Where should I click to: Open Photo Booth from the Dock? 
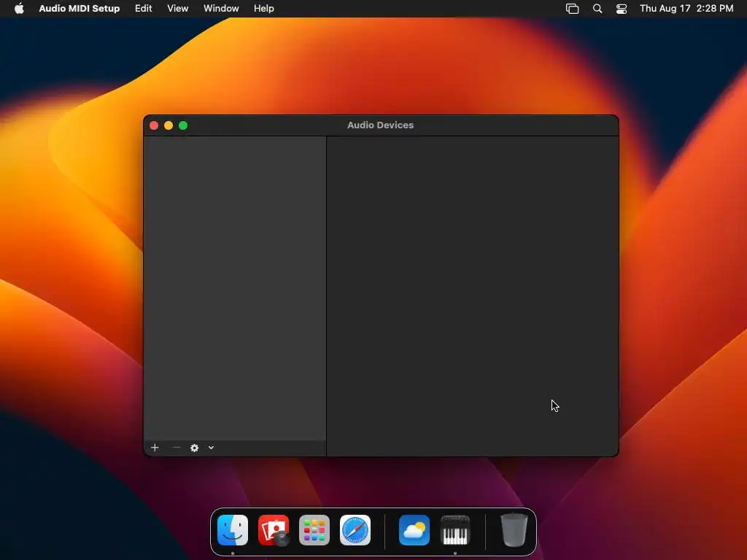(274, 530)
